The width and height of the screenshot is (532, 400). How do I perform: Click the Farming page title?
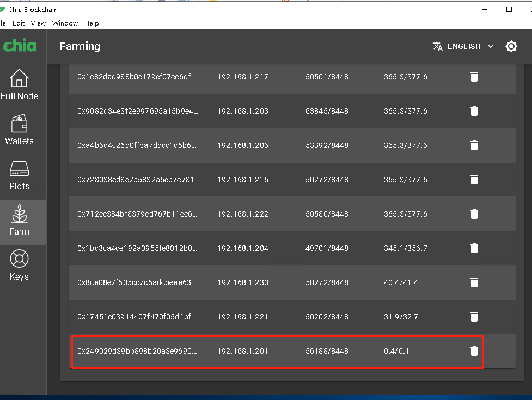pos(80,46)
